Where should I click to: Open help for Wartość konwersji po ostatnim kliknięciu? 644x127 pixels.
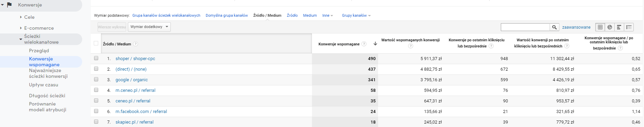[x=567, y=46]
